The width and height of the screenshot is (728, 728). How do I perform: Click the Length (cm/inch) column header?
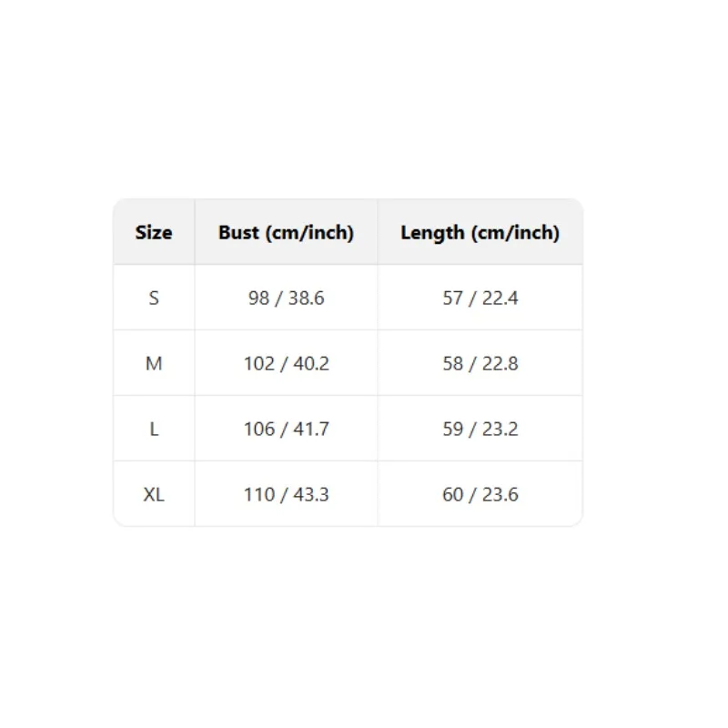pyautogui.click(x=480, y=232)
